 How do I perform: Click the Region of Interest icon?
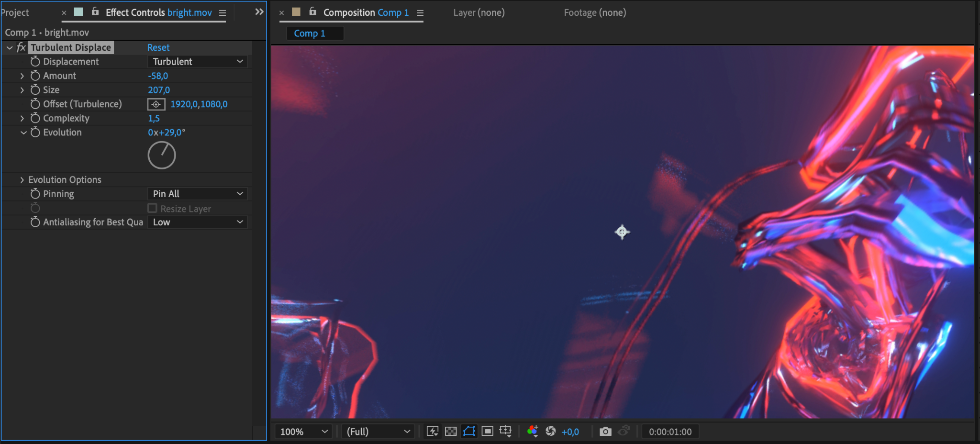tap(487, 431)
